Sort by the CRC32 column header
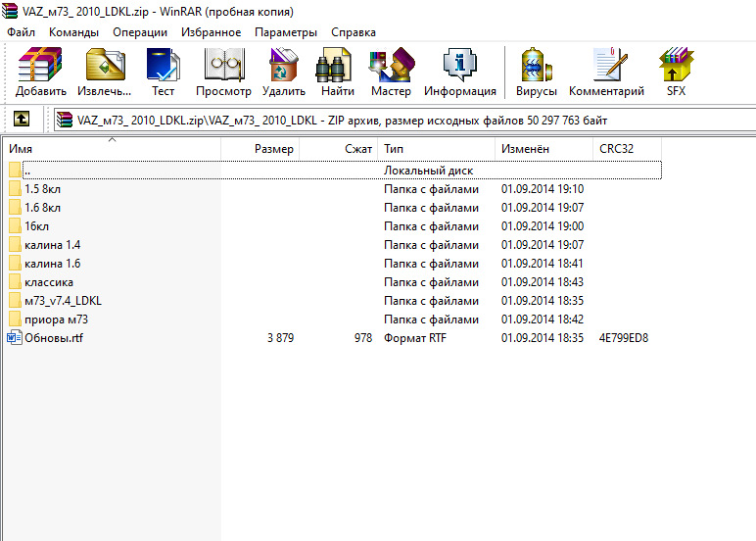Viewport: 756px width, 541px height. pyautogui.click(x=628, y=149)
